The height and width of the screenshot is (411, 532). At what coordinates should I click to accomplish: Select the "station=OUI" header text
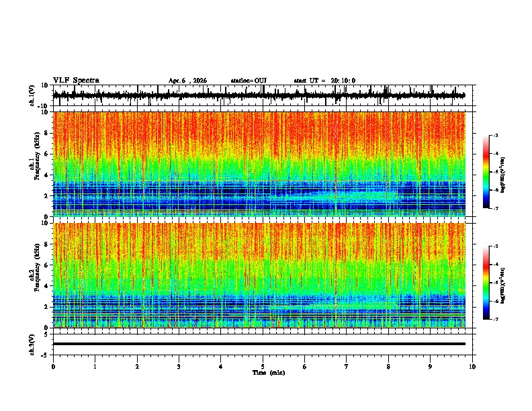(249, 81)
